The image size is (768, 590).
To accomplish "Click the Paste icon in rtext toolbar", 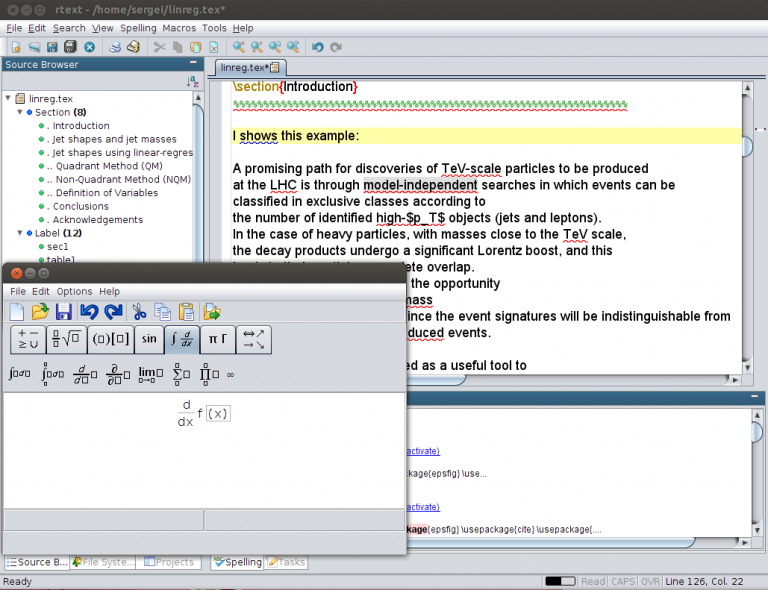I will 195,47.
